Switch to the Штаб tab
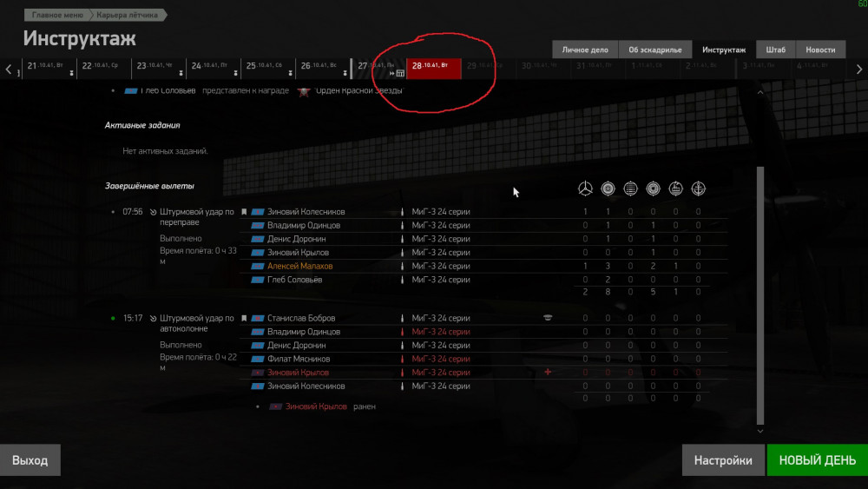The image size is (868, 489). coord(775,50)
